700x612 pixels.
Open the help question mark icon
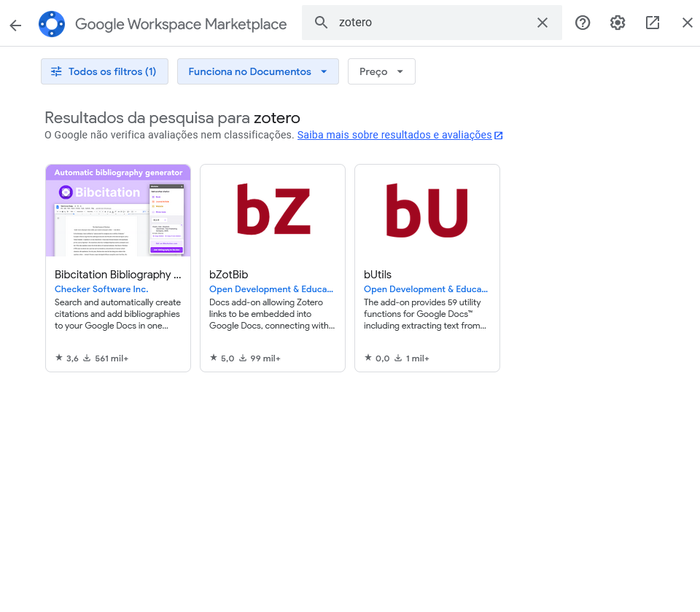583,23
